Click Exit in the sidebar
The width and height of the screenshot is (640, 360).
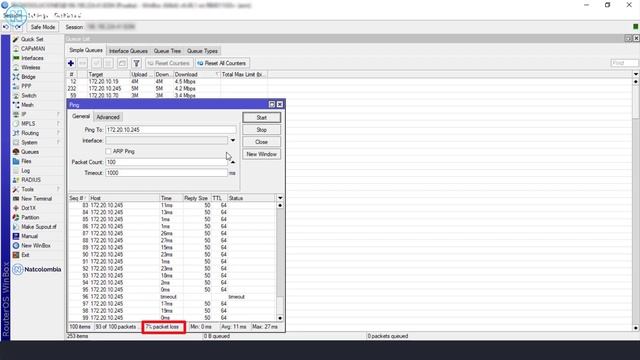pos(25,255)
